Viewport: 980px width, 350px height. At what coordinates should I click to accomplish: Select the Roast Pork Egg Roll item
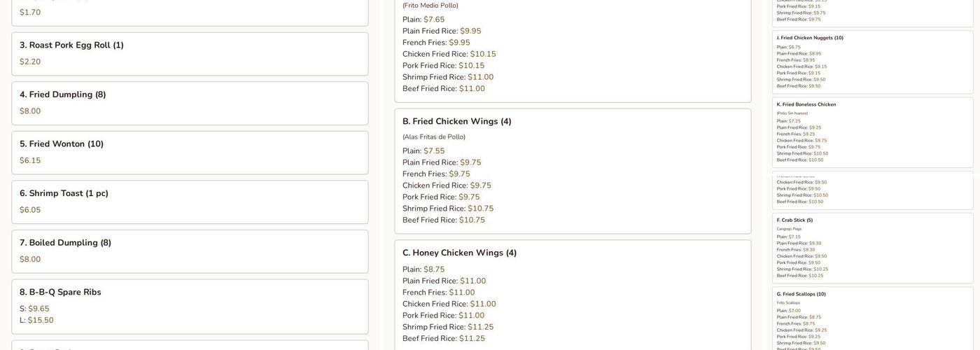pyautogui.click(x=71, y=45)
